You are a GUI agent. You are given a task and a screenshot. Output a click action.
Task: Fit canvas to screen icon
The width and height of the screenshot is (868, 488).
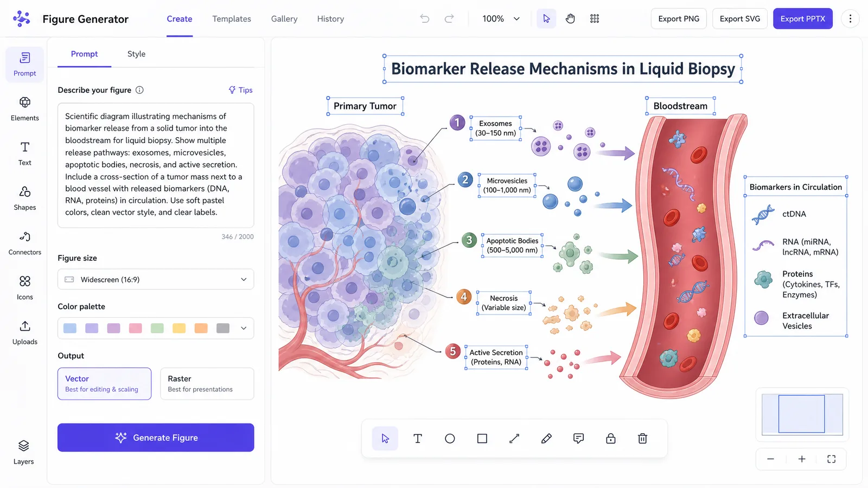point(831,459)
